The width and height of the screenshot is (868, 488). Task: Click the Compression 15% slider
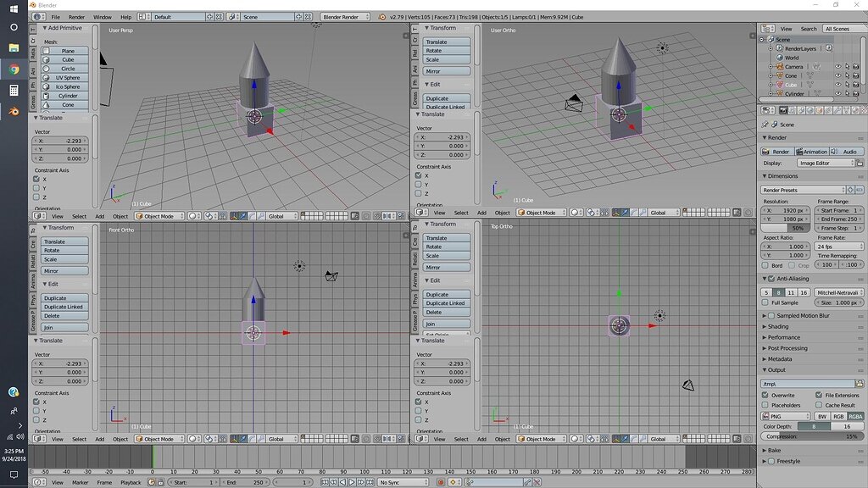tap(812, 436)
